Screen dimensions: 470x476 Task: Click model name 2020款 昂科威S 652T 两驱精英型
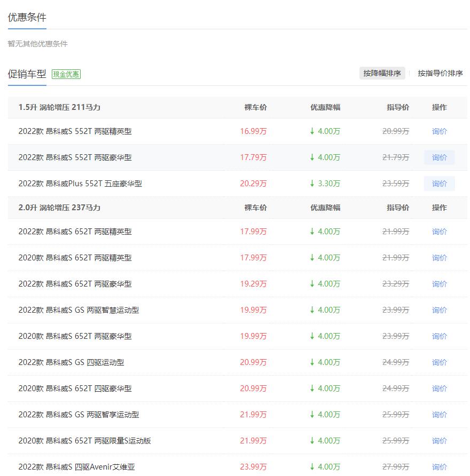(75, 258)
